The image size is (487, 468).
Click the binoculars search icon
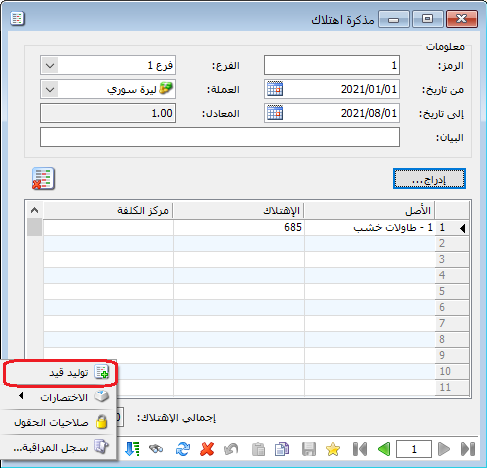[156, 449]
